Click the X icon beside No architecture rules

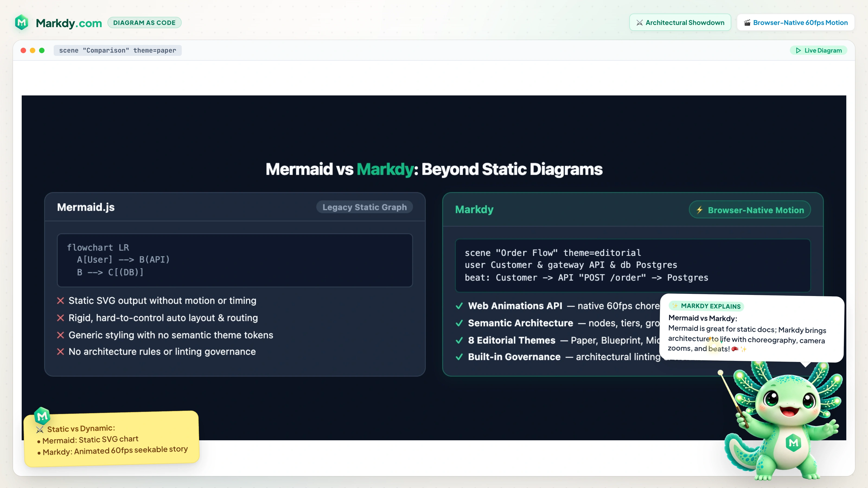(x=61, y=352)
